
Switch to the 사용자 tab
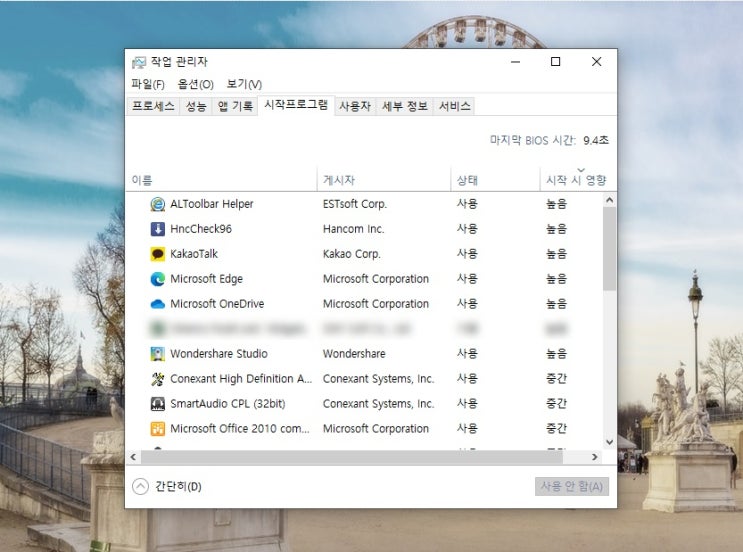(x=354, y=106)
